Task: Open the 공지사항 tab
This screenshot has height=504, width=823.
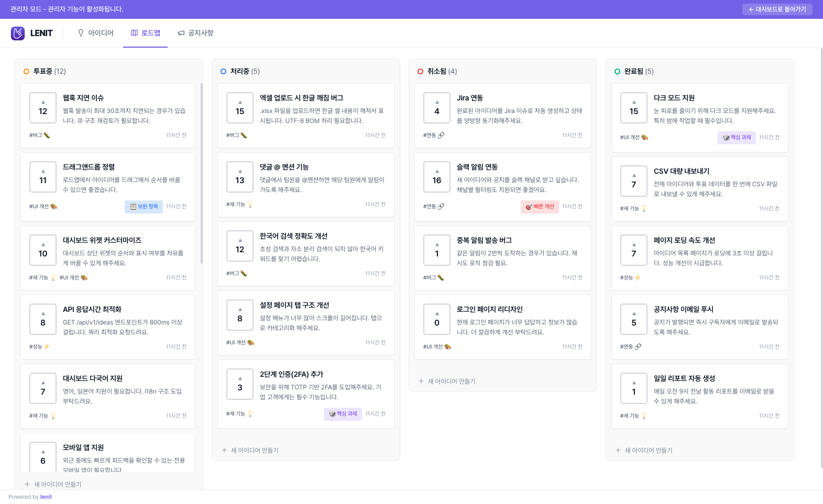Action: coord(195,33)
